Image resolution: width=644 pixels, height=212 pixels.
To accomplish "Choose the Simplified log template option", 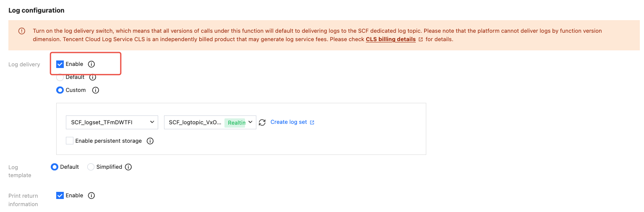I will pyautogui.click(x=91, y=167).
